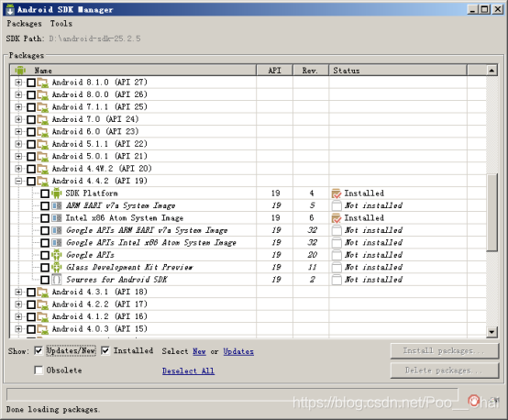This screenshot has height=420, width=508.
Task: Click the Delete packages button
Action: (444, 370)
